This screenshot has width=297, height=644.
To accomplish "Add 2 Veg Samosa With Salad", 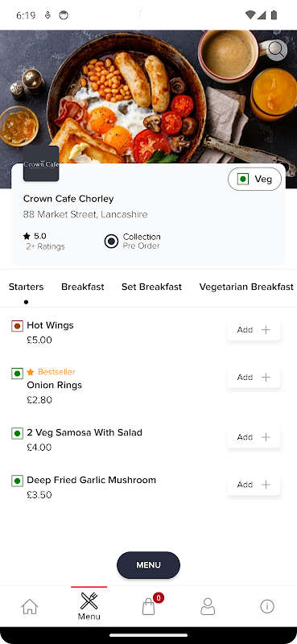I will [254, 437].
